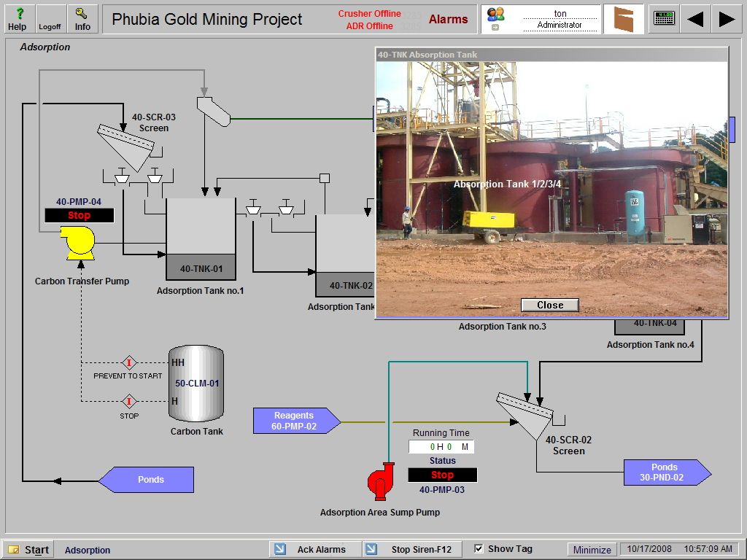Click the Logoff key icon
The height and width of the screenshot is (560, 747).
[50, 17]
